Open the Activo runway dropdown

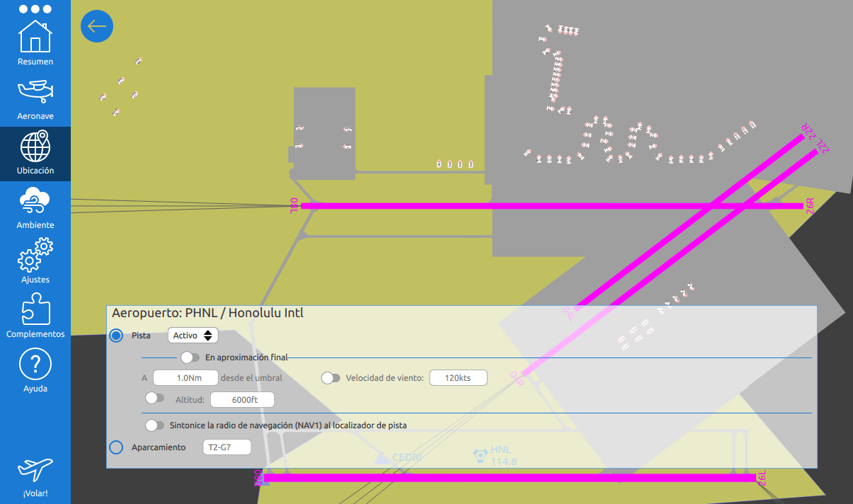click(193, 336)
